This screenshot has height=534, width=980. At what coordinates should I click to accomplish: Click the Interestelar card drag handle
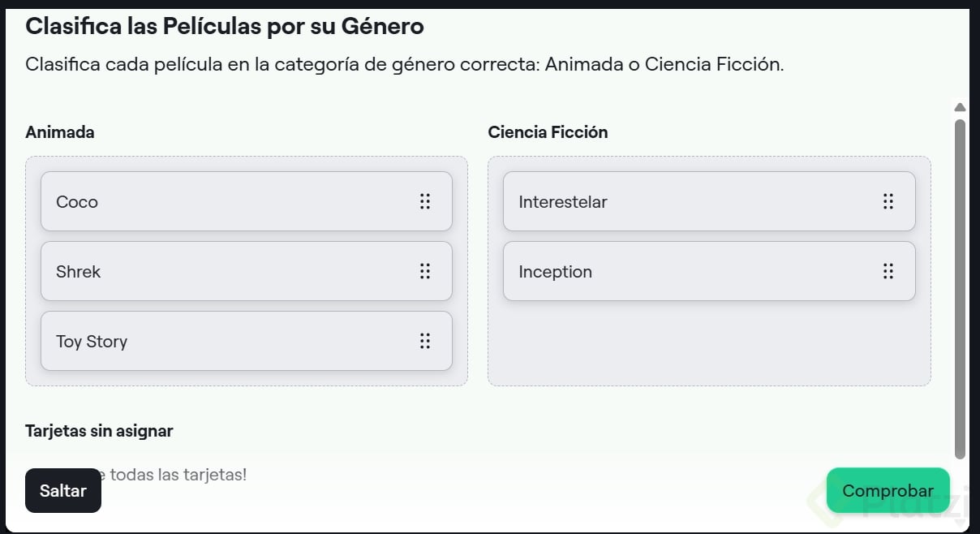[888, 201]
